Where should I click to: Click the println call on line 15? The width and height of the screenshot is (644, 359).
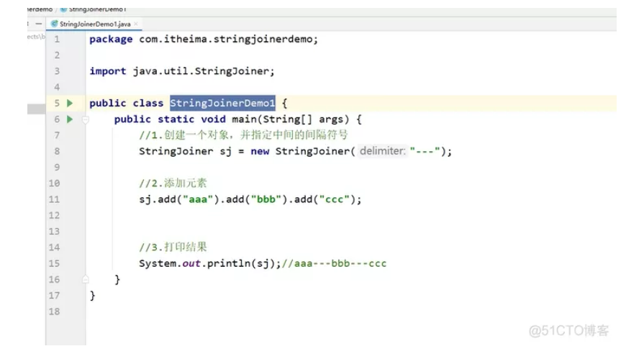[229, 263]
